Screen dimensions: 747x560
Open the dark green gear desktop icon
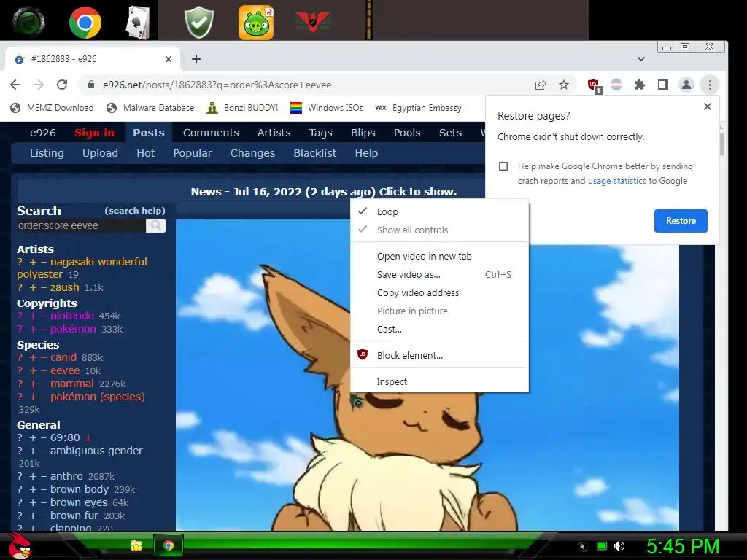tap(28, 22)
